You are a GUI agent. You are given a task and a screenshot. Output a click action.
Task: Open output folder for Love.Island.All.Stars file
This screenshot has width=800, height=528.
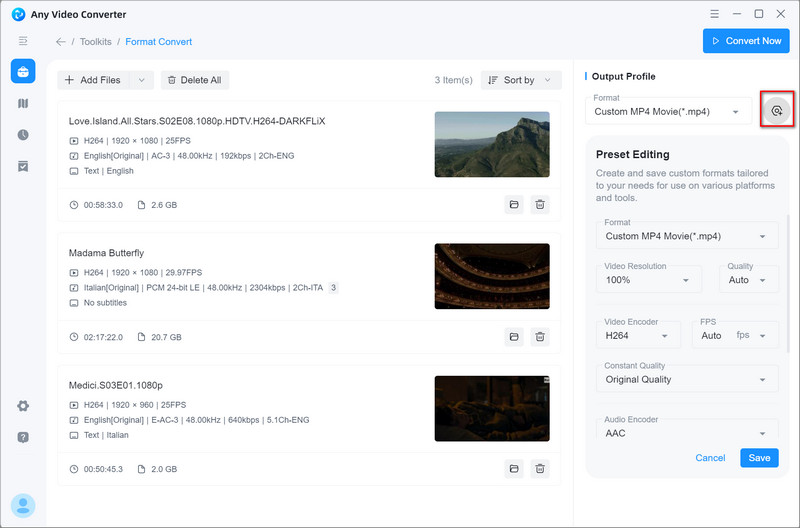[x=513, y=204]
